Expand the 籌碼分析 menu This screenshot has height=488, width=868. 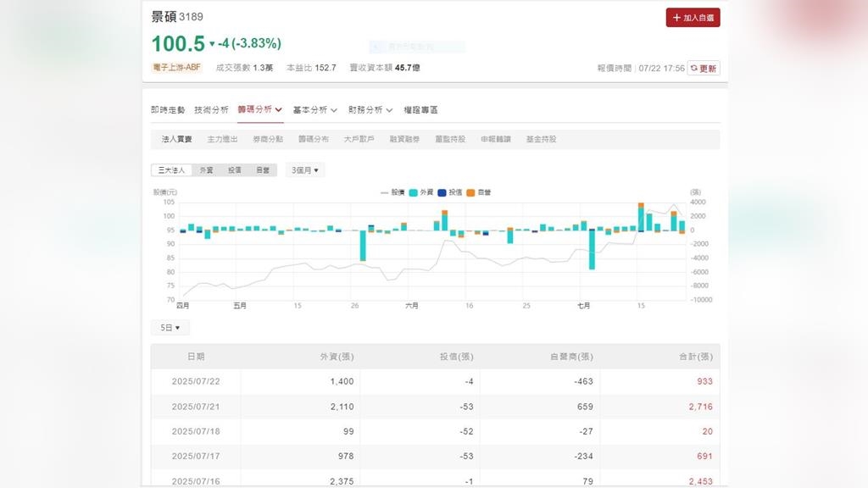pos(259,110)
